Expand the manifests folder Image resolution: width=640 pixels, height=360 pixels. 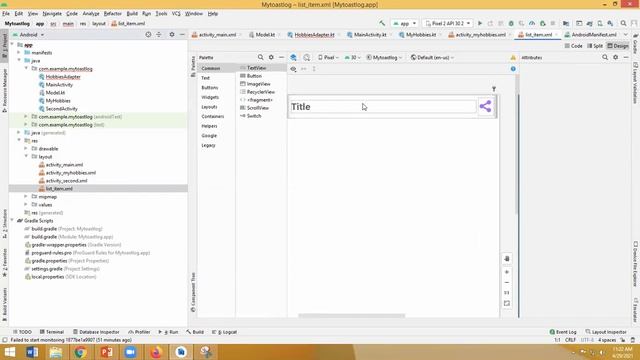19,53
